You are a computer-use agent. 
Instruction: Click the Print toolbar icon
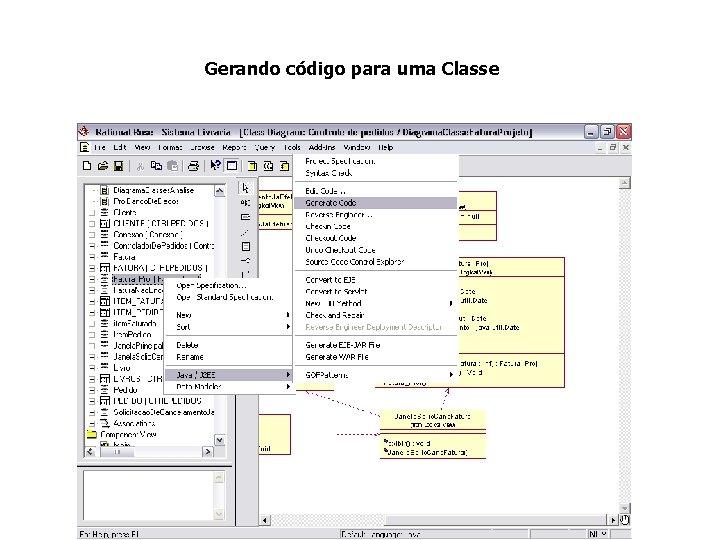[x=193, y=166]
